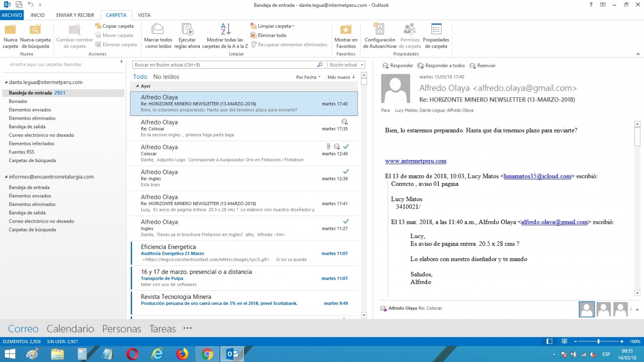Click the zoom in plus button

(x=622, y=341)
